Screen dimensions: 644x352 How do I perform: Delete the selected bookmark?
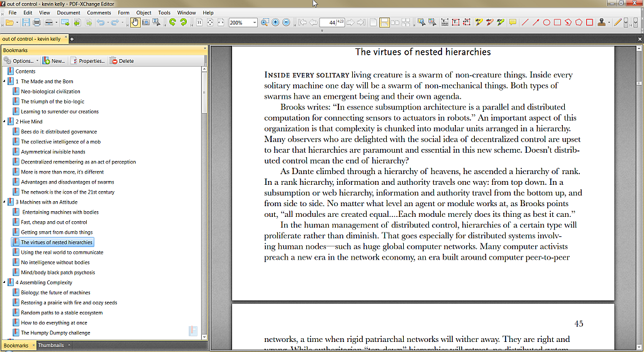pos(122,61)
